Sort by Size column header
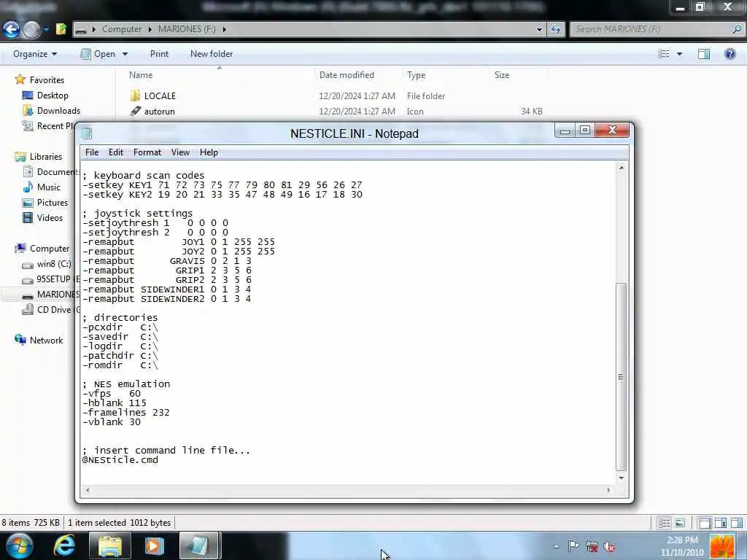The width and height of the screenshot is (747, 560). (502, 75)
